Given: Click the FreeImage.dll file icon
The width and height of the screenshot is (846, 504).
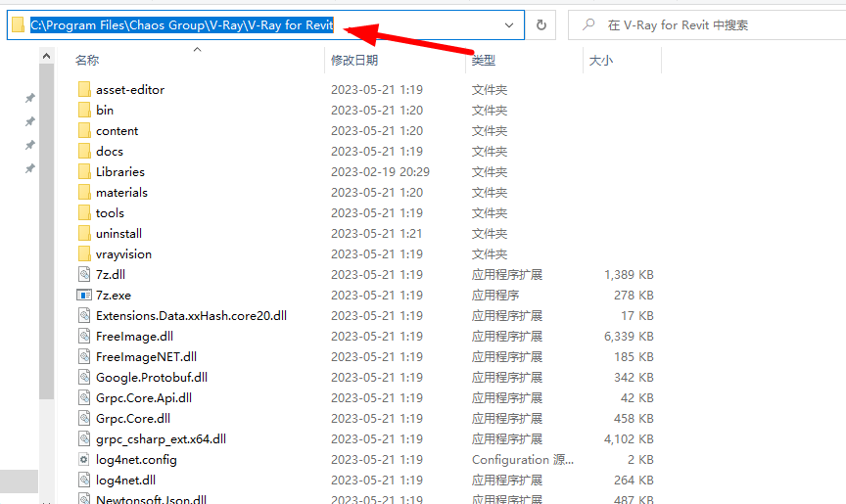Looking at the screenshot, I should coord(84,336).
